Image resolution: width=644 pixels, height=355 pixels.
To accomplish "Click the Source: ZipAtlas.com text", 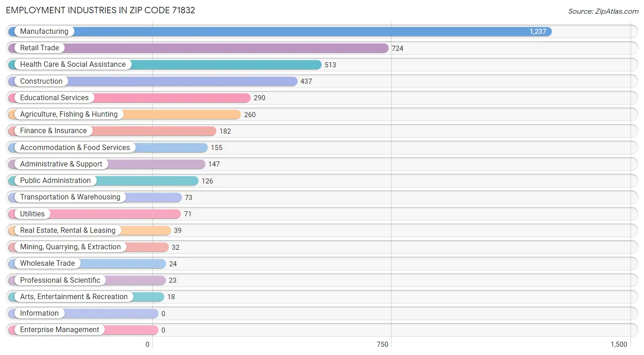I will pos(603,11).
